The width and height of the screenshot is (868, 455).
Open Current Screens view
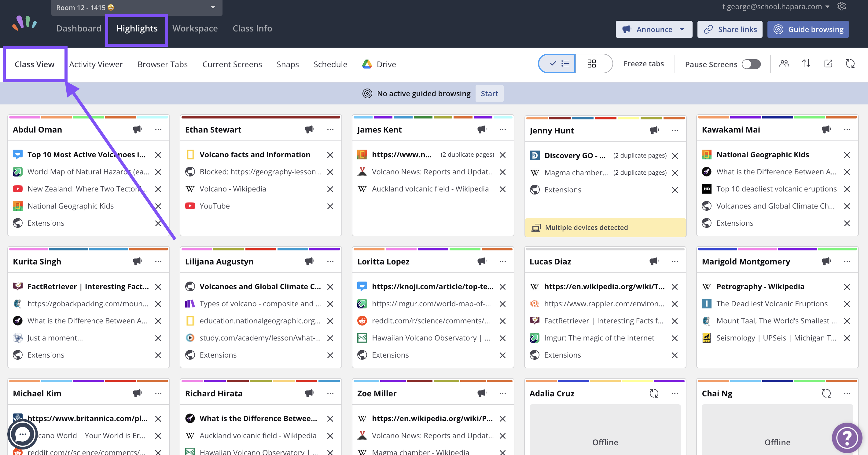click(232, 64)
